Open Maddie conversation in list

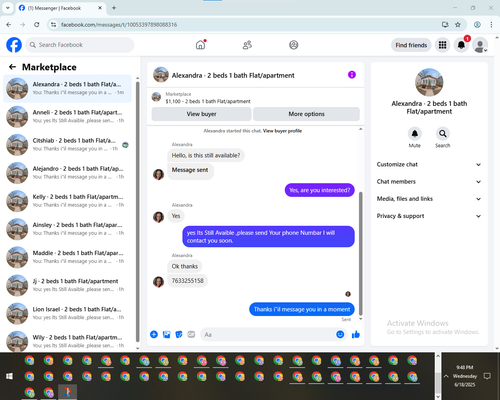[x=68, y=257]
